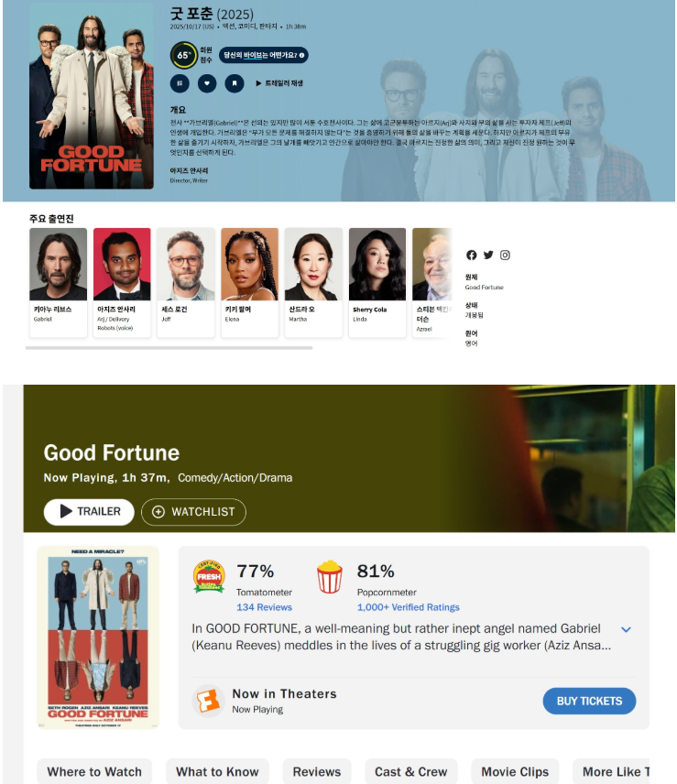The height and width of the screenshot is (784, 677).
Task: Mark as favorite with heart icon
Action: [207, 83]
